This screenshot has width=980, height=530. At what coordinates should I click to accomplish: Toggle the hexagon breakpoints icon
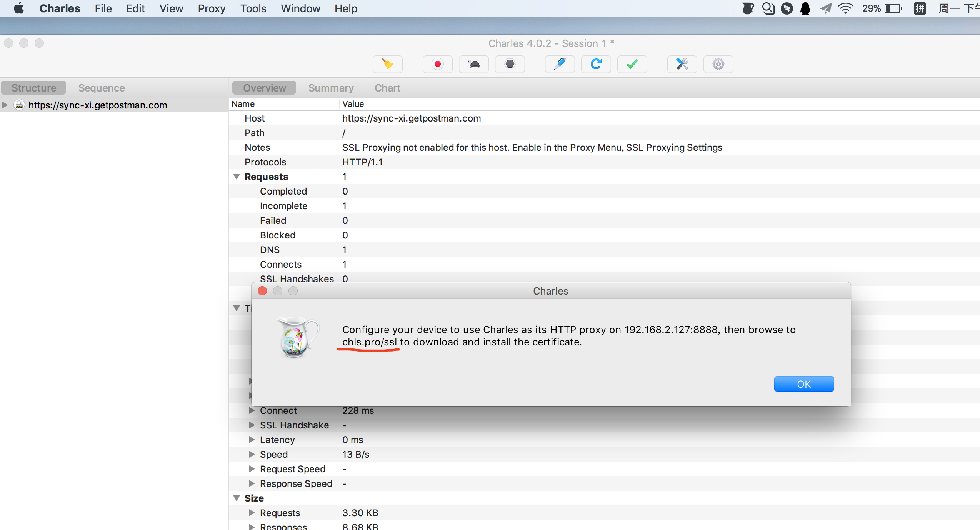(x=510, y=64)
